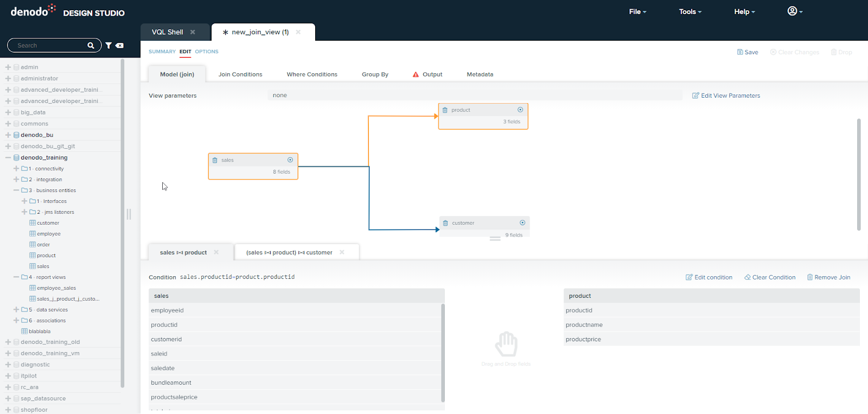Click the target icon on the sales node
This screenshot has width=868, height=414.
click(290, 160)
